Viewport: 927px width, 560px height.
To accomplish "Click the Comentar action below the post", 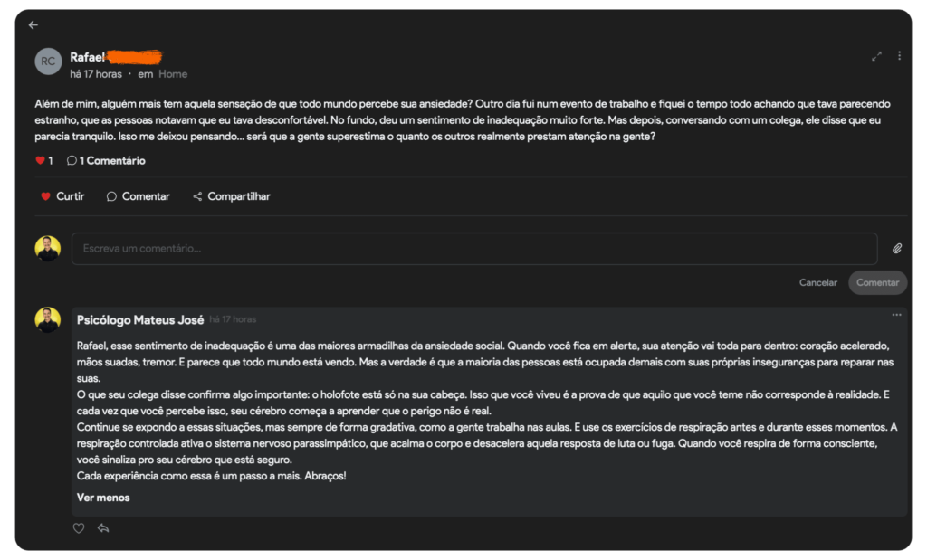I will (138, 196).
